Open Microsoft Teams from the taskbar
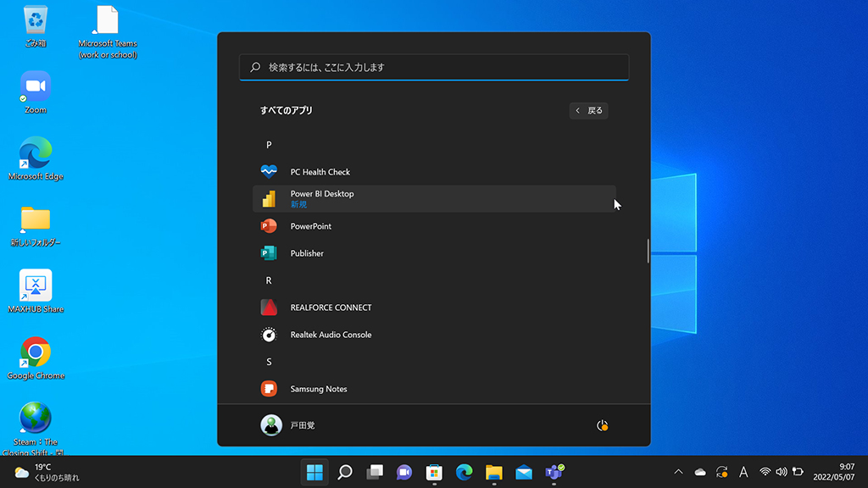Viewport: 868px width, 488px height. click(x=554, y=472)
